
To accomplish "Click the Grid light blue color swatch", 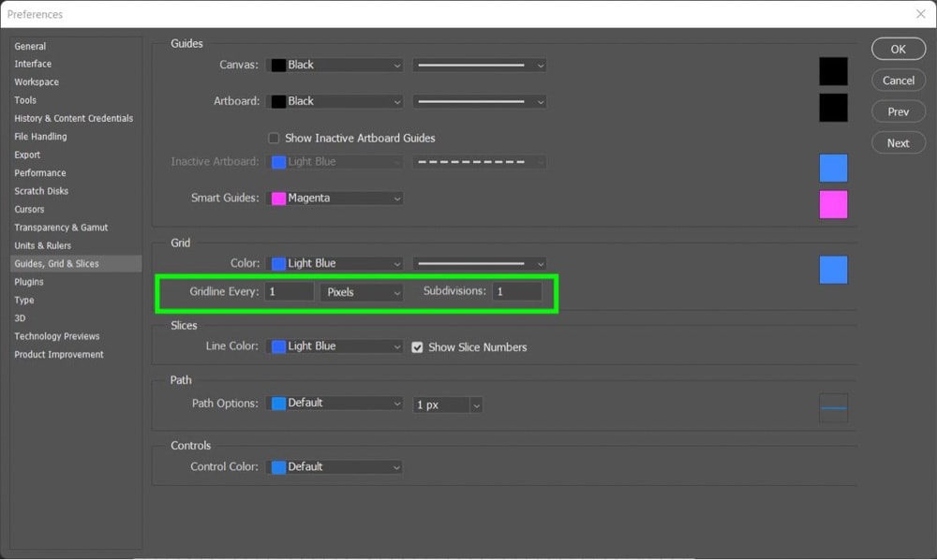I will pos(833,270).
